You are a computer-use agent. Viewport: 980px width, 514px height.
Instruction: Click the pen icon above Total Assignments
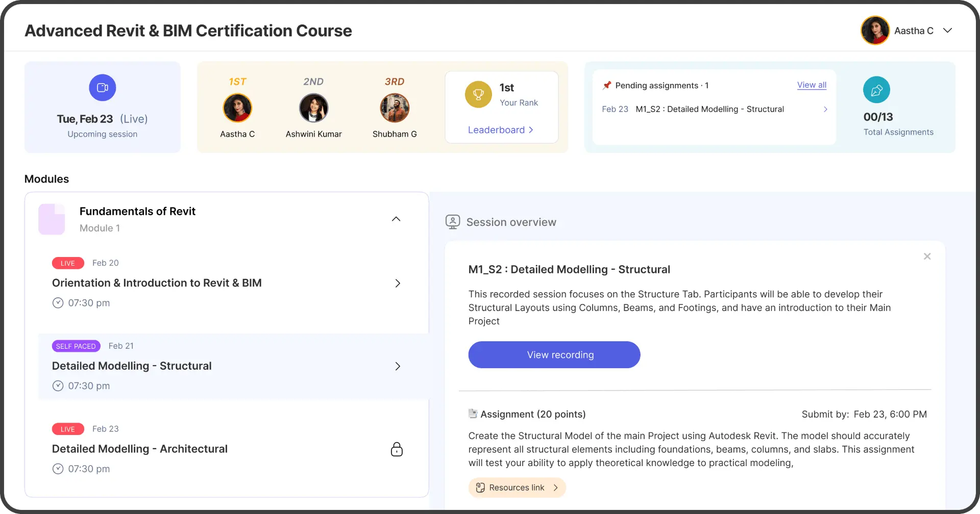(x=876, y=90)
